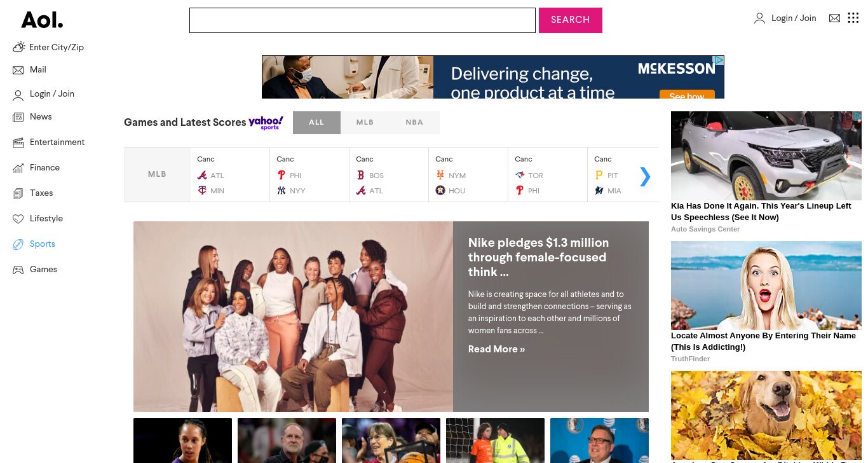Image resolution: width=868 pixels, height=463 pixels.
Task: Click the Astros HOU team logo
Action: pyautogui.click(x=440, y=190)
